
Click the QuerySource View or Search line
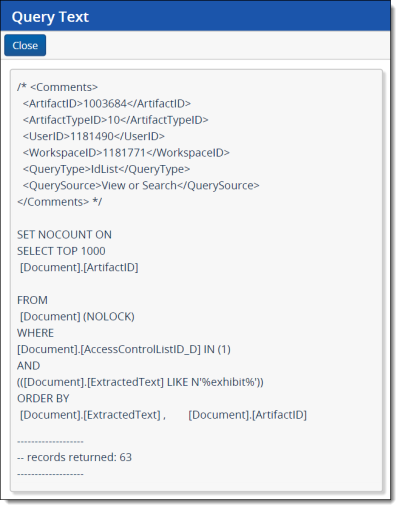tap(141, 185)
